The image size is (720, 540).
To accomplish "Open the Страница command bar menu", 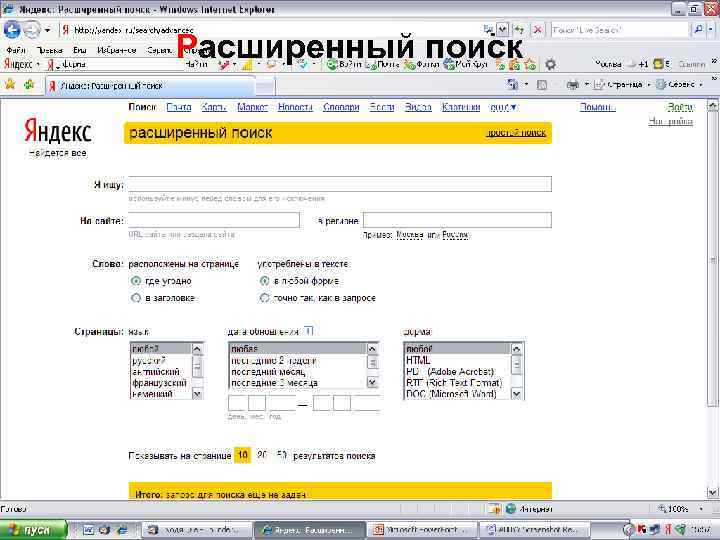I will coord(623,85).
